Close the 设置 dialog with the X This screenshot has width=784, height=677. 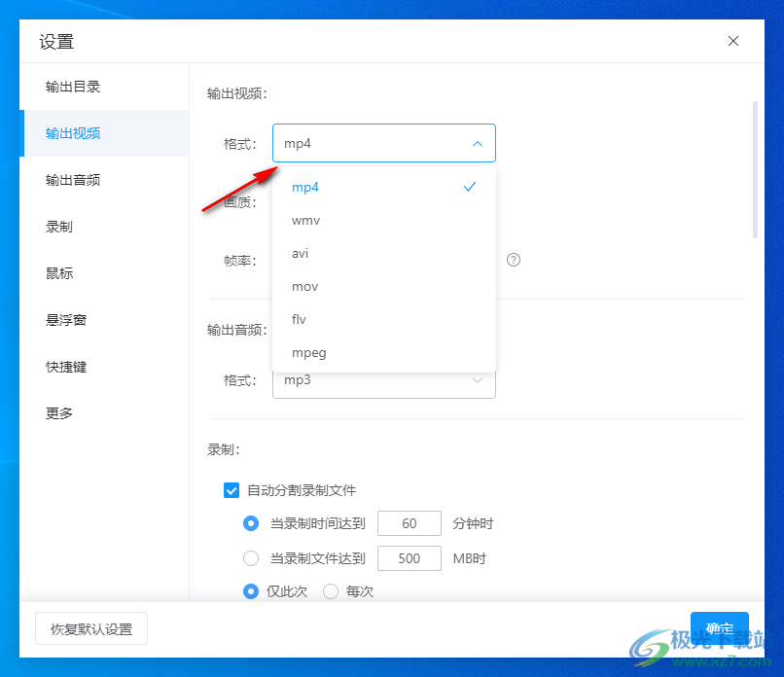733,41
